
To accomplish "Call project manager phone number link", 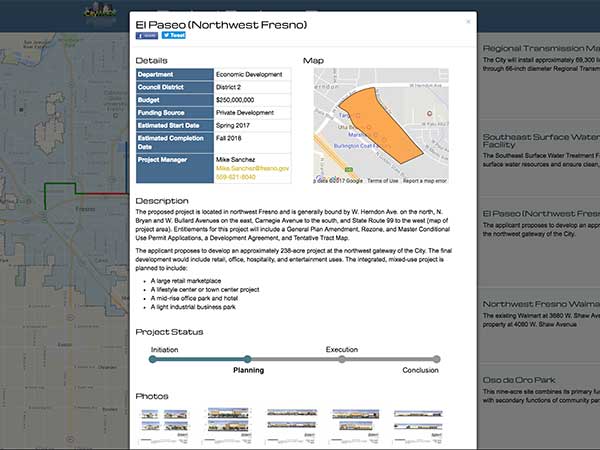I will 236,177.
